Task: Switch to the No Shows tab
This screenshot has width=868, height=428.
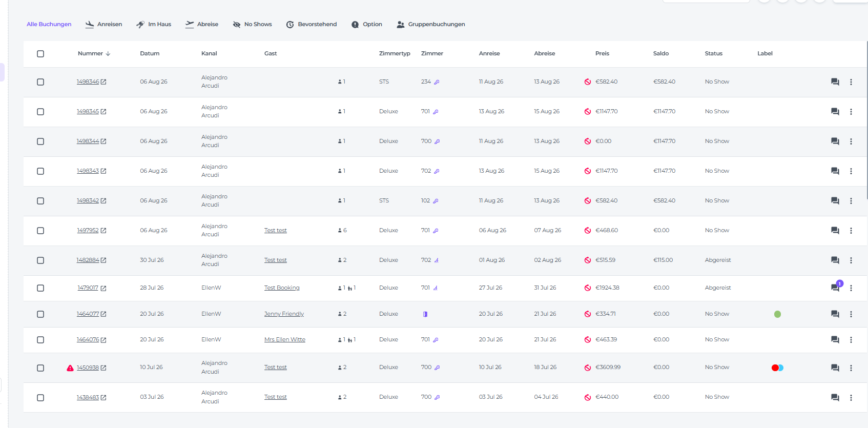Action: (252, 24)
